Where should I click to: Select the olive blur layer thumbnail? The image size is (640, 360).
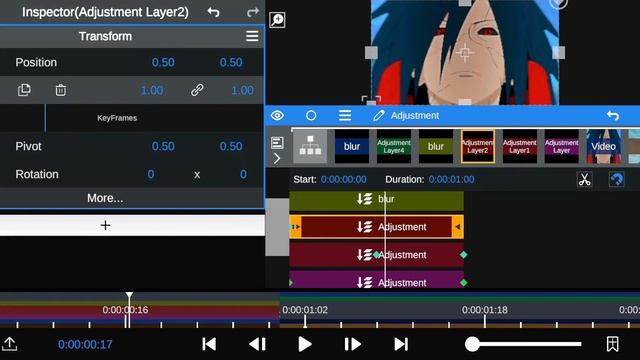436,146
